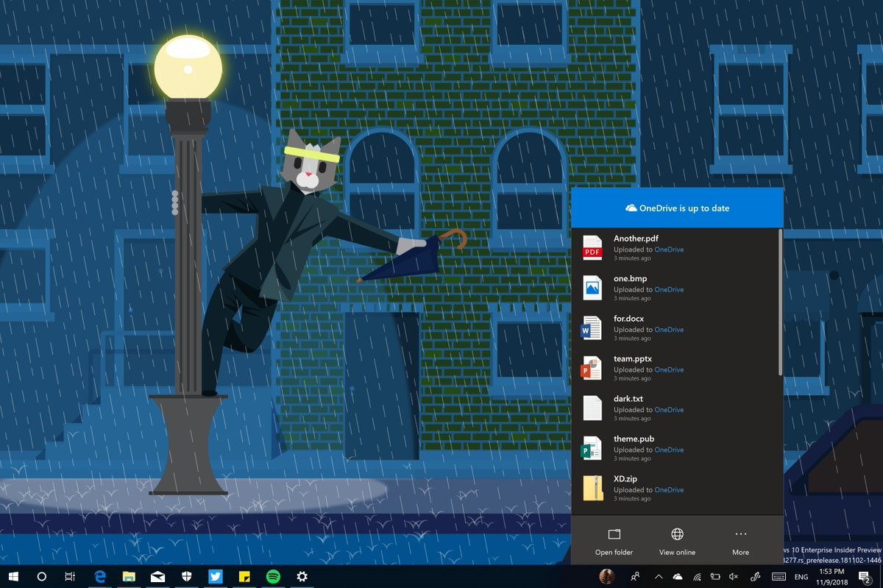Click the OneDrive flyout file list scrollbar
The height and width of the screenshot is (588, 883).
tap(781, 302)
